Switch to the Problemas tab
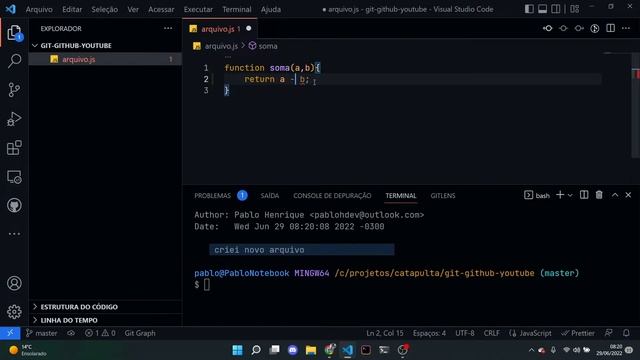 coord(212,196)
